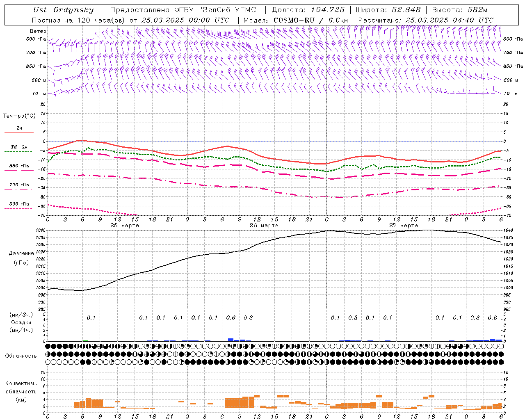525x420 pixels.
Task: Click the '25 марта' date label
Action: [x=125, y=226]
